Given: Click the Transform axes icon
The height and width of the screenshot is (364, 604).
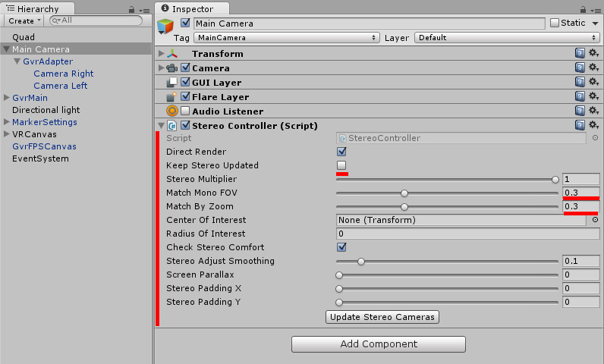Looking at the screenshot, I should [x=172, y=54].
